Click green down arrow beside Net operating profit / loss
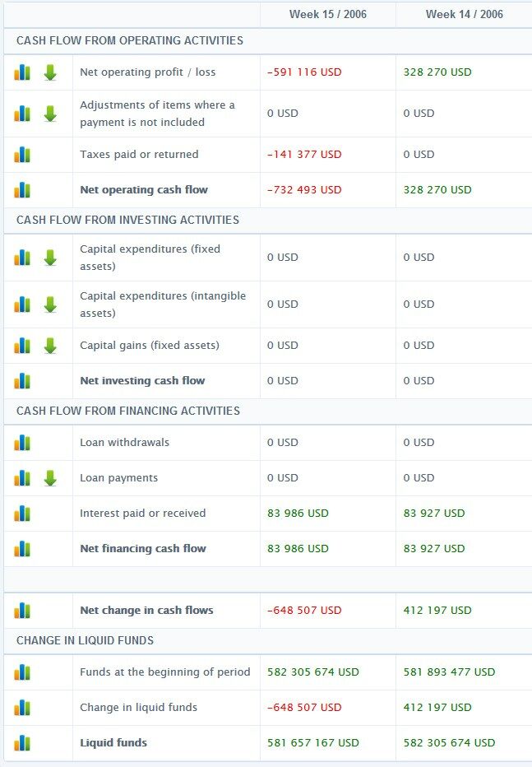The height and width of the screenshot is (767, 532). click(50, 72)
